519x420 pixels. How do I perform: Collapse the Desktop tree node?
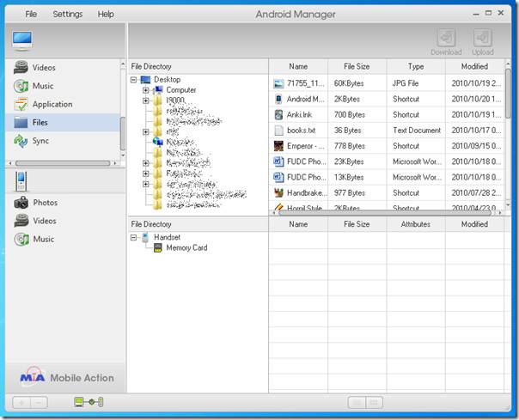tap(133, 80)
